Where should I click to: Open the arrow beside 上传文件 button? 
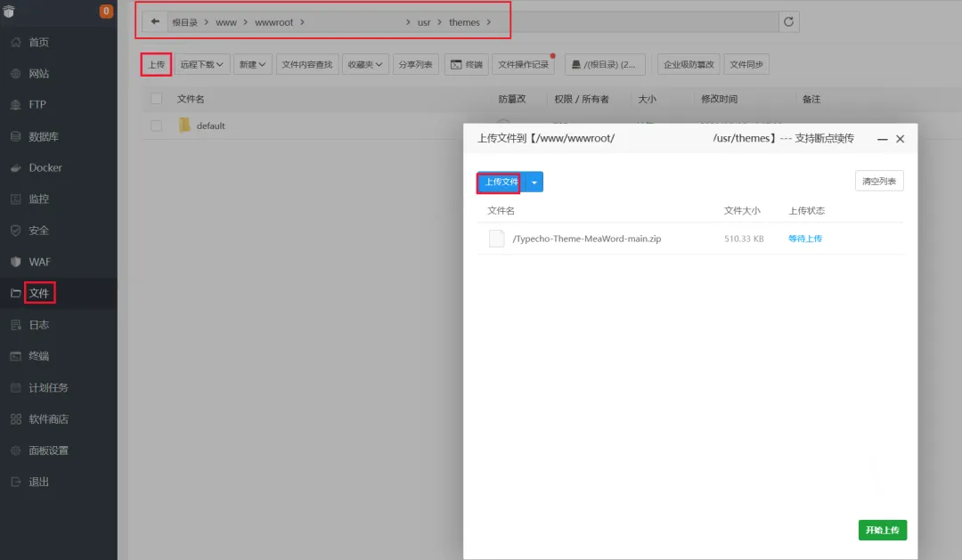click(x=534, y=183)
